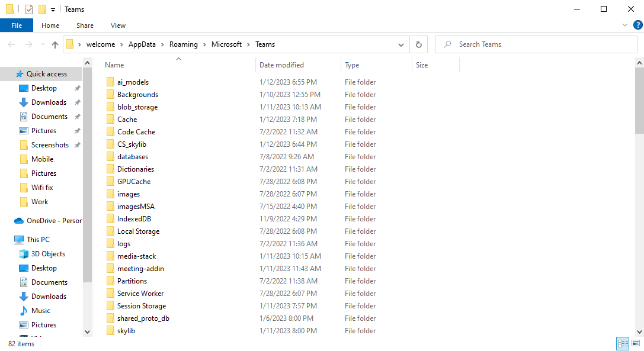This screenshot has height=351, width=644.
Task: Click the New folder quick access icon
Action: tap(42, 9)
